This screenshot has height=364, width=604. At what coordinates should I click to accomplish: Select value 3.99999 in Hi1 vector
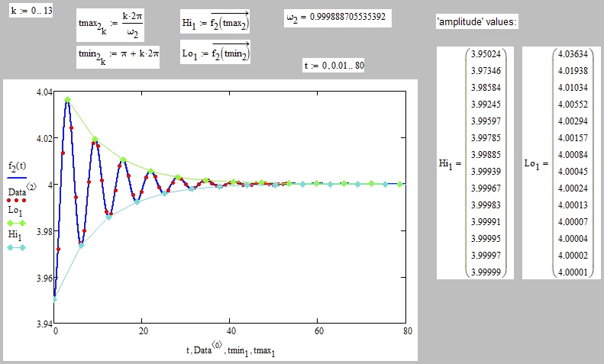(x=486, y=272)
